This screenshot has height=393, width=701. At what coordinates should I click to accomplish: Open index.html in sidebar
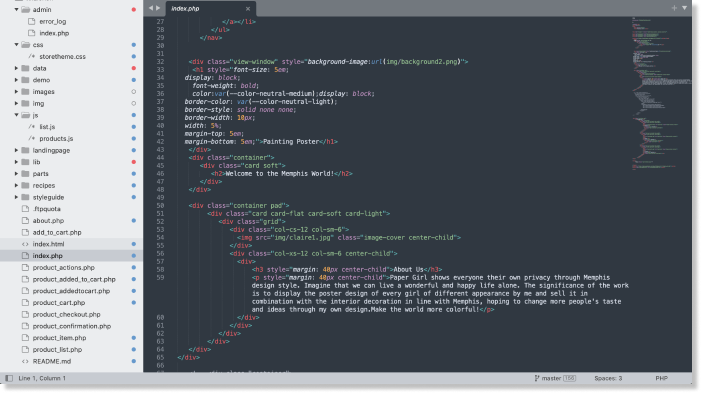click(48, 244)
